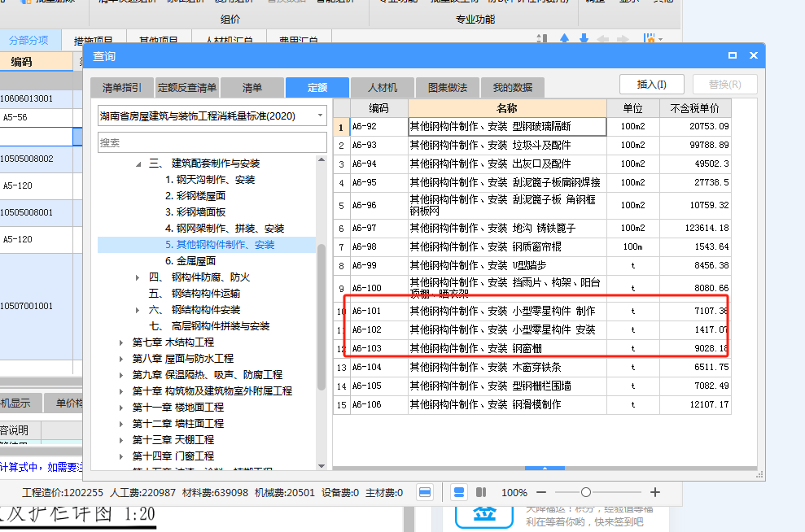Open the 湖南省房屋建筑 standard dropdown
Viewport: 805px width, 532px height.
320,116
